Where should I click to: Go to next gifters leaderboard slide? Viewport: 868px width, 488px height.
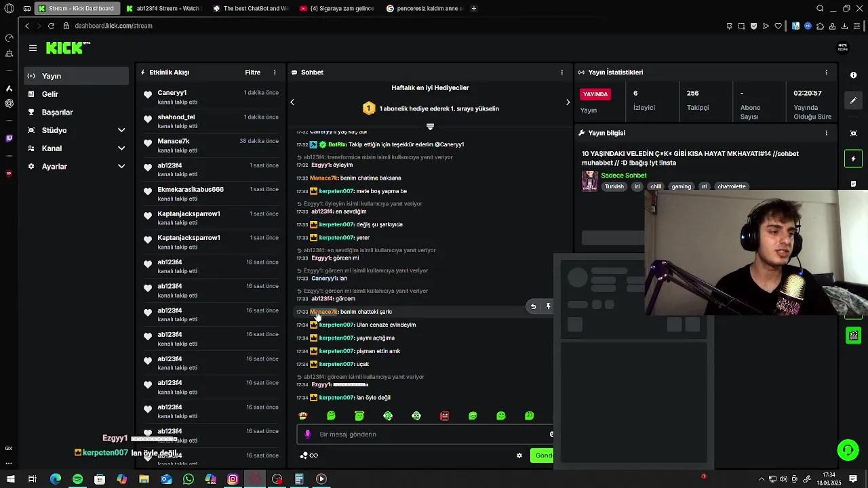[x=568, y=102]
